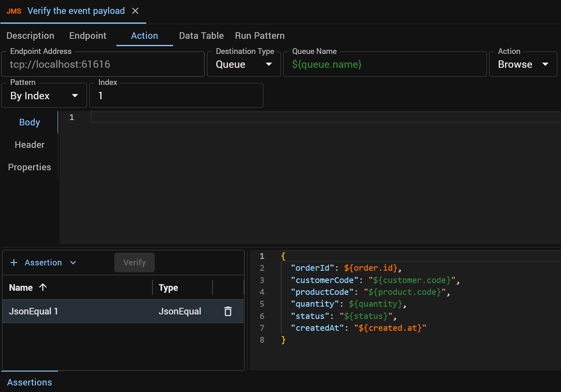
Task: Click the Index input field
Action: pyautogui.click(x=176, y=96)
